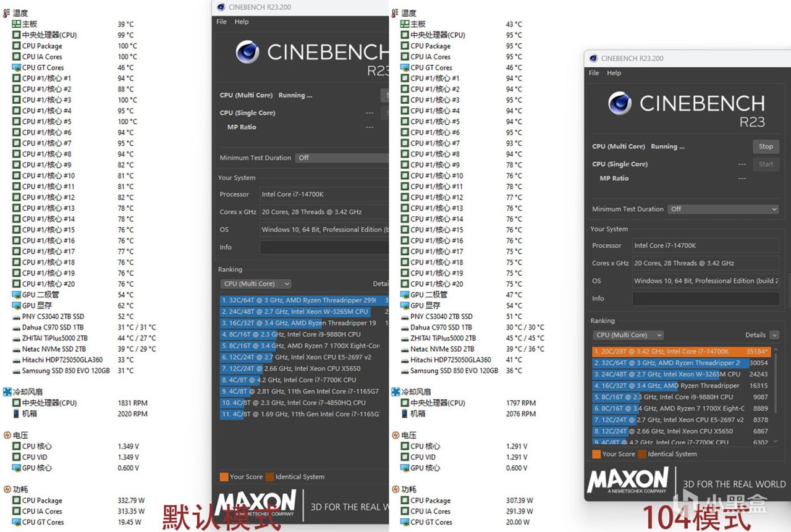Click the Cinebench app icon in the left window title bar
This screenshot has width=791, height=532.
point(221,7)
